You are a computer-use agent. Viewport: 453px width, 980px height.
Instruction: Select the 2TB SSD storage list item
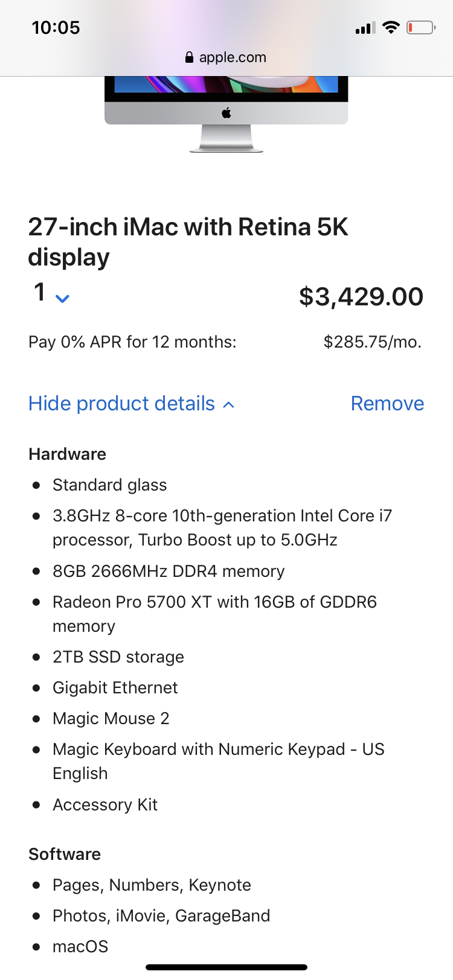[x=118, y=657]
